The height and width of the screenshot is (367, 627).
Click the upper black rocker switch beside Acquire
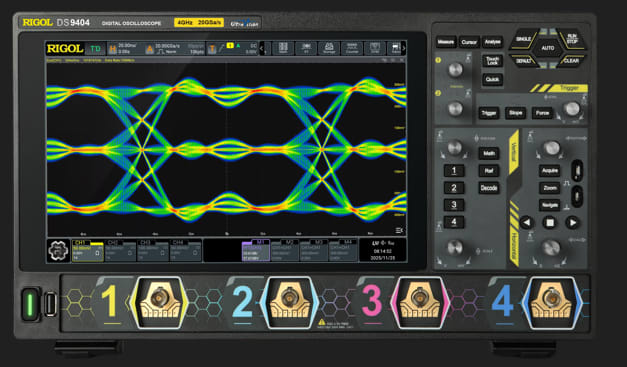click(x=576, y=170)
